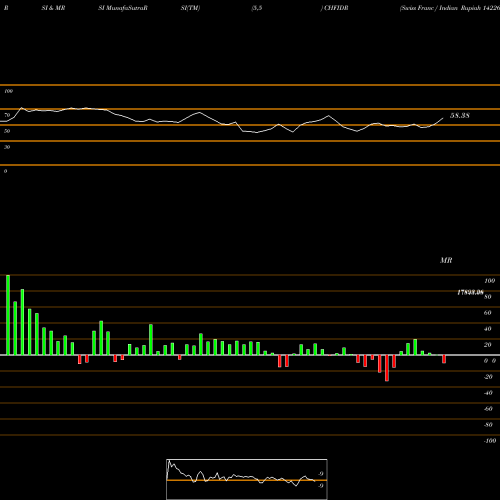Click the 'Swiss Franc / Indian Rupiah' title text
The image size is (500, 500).
coord(440,8)
